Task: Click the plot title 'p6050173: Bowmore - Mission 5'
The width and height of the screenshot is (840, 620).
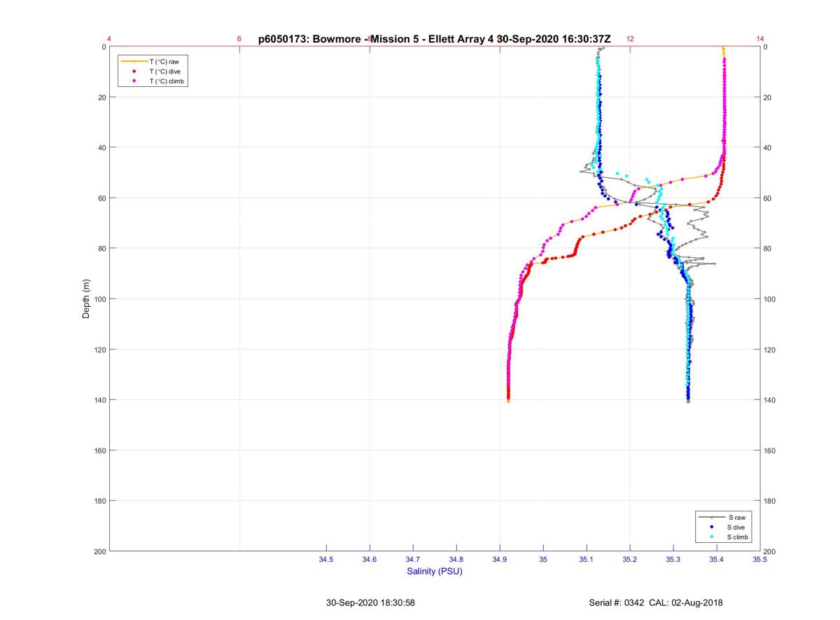Action: point(340,39)
